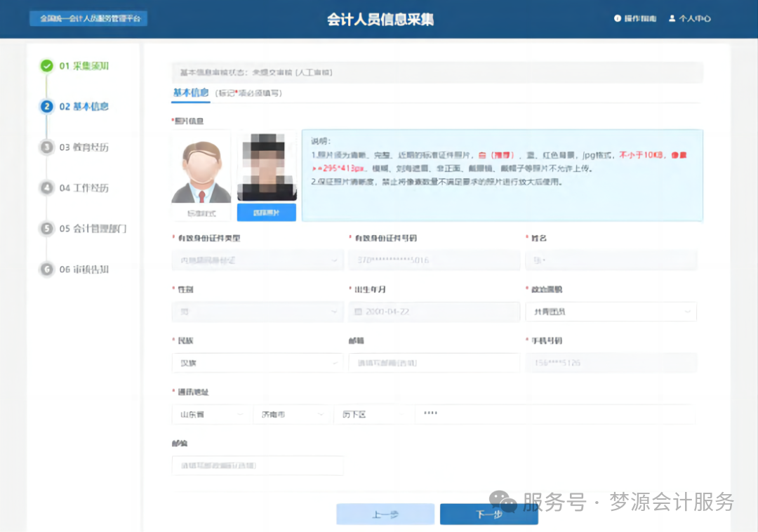Click the green checkmark on step 01 采集须知

tap(46, 66)
